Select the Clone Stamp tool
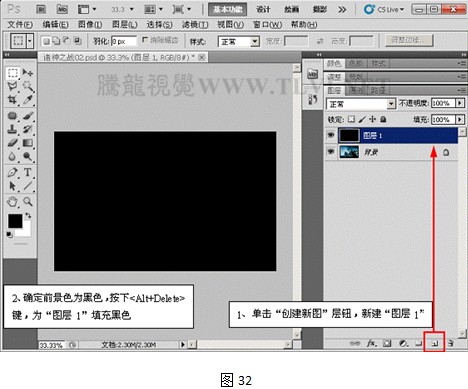This screenshot has width=468, height=389. [13, 129]
